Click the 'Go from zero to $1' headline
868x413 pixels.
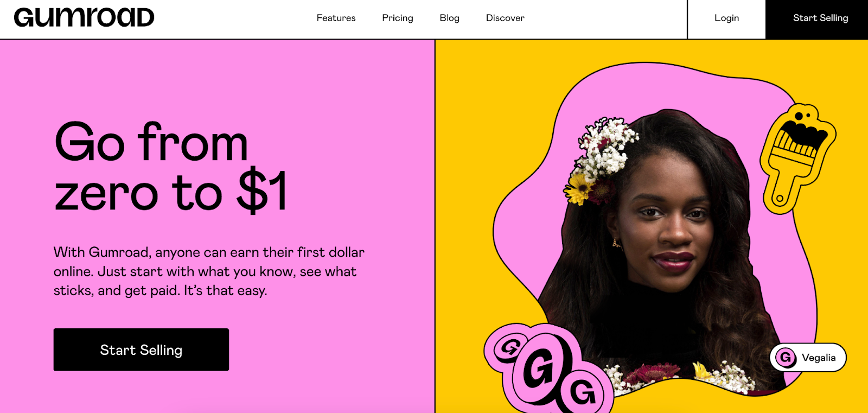171,167
